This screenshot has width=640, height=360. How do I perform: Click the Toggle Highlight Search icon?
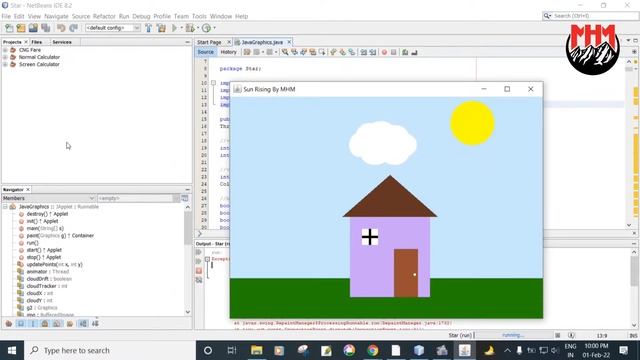[313, 52]
